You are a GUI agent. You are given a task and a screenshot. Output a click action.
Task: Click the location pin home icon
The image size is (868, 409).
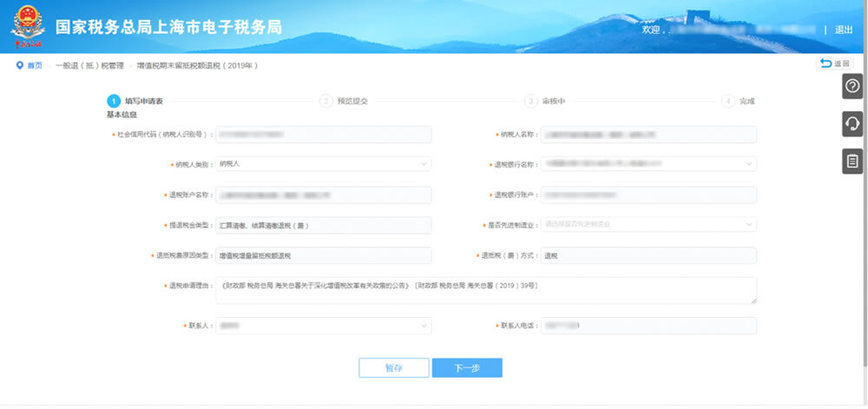coord(20,65)
